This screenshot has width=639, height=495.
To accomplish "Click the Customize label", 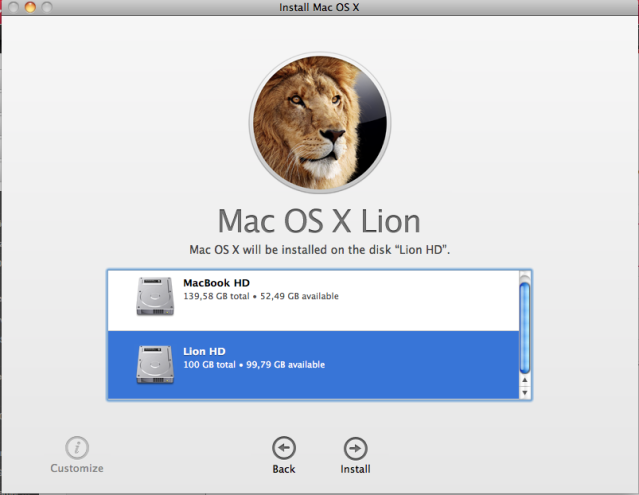I will (x=77, y=468).
